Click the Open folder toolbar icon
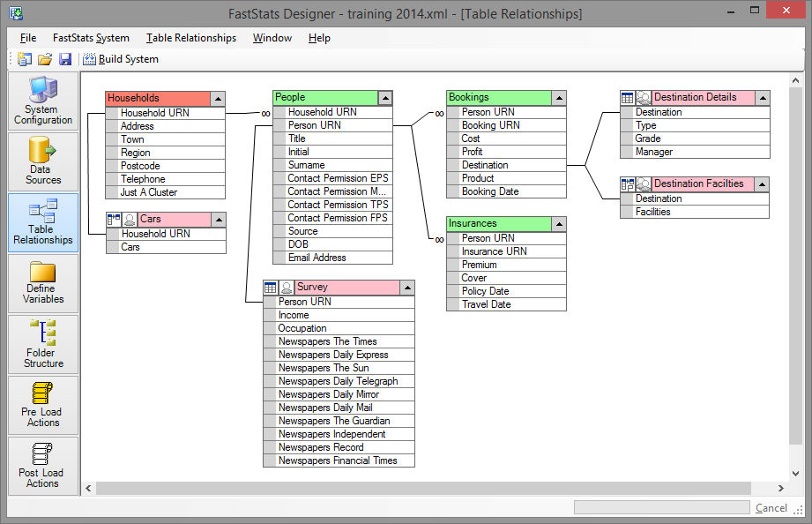The image size is (812, 524). [45, 59]
